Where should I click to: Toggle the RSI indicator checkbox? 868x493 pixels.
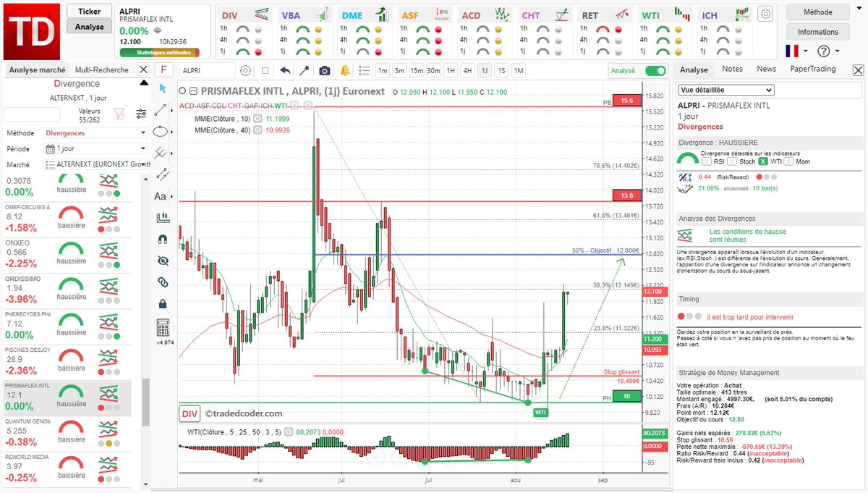[x=706, y=161]
